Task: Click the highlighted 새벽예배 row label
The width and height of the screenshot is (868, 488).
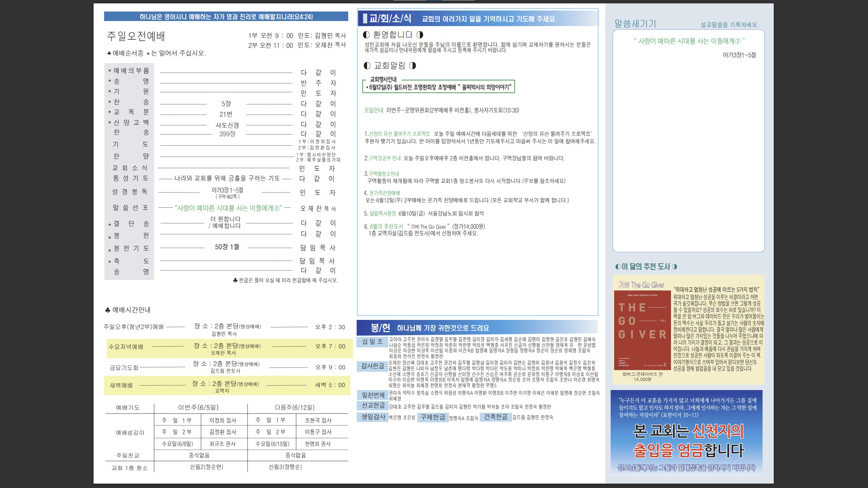Action: click(x=121, y=386)
